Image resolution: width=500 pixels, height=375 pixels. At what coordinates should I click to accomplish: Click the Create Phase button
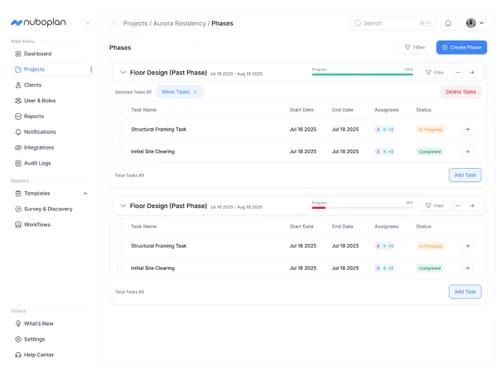(x=461, y=47)
